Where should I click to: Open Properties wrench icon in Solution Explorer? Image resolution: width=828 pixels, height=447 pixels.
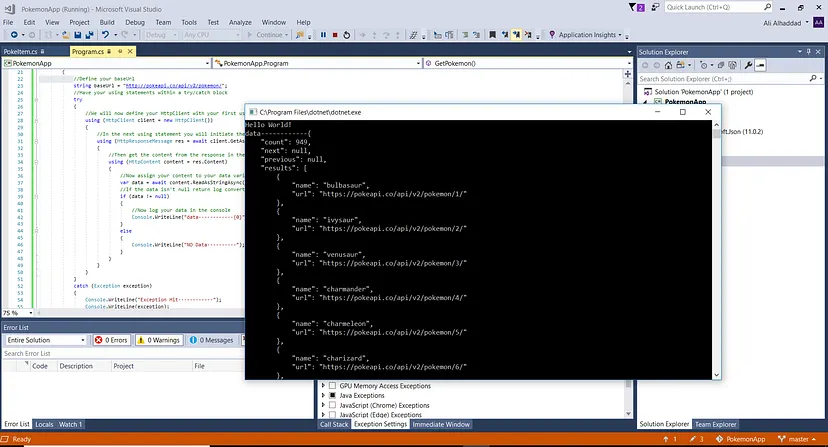pos(748,66)
